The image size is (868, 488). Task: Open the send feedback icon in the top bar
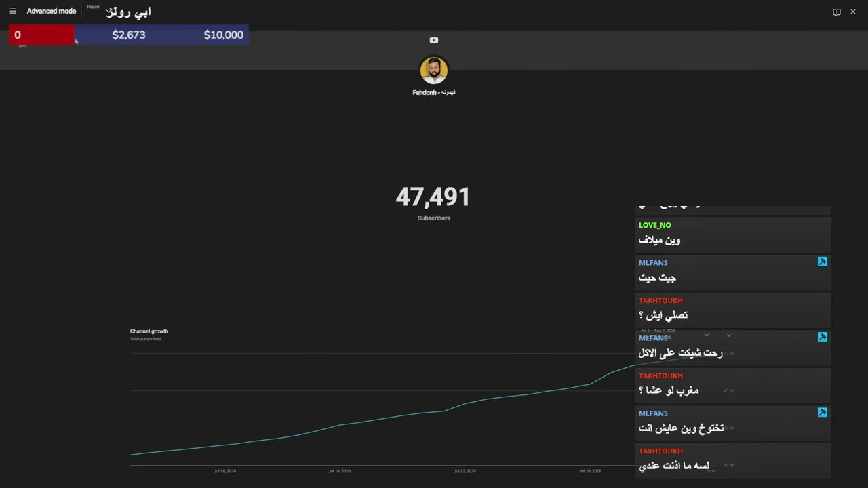[x=836, y=12]
